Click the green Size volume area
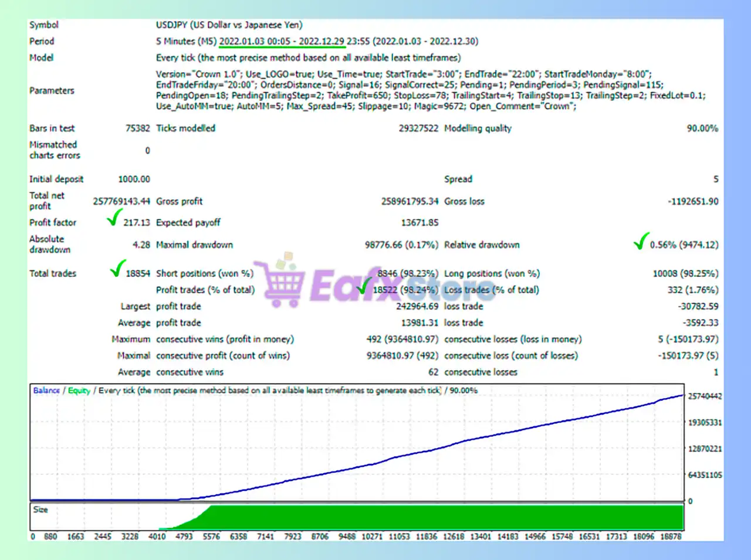The image size is (751, 560). [x=446, y=517]
